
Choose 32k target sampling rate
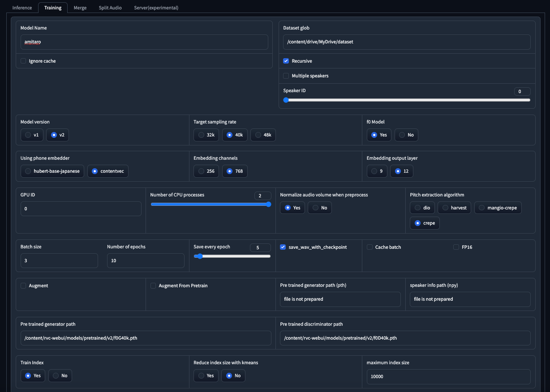(206, 135)
